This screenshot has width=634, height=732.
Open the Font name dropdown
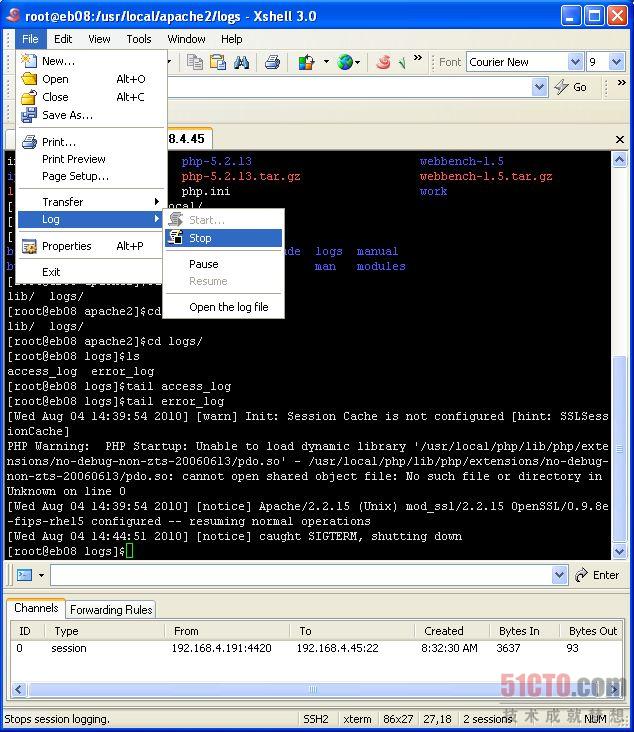575,62
